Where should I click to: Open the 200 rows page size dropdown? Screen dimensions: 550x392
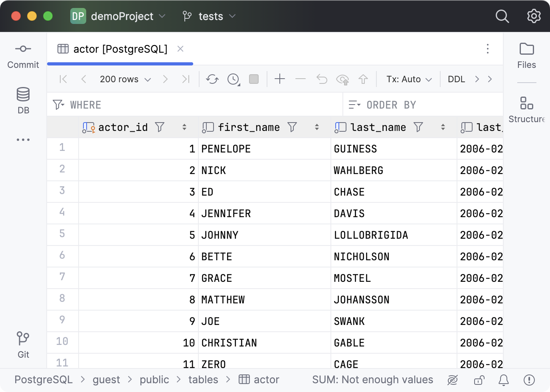click(x=125, y=79)
